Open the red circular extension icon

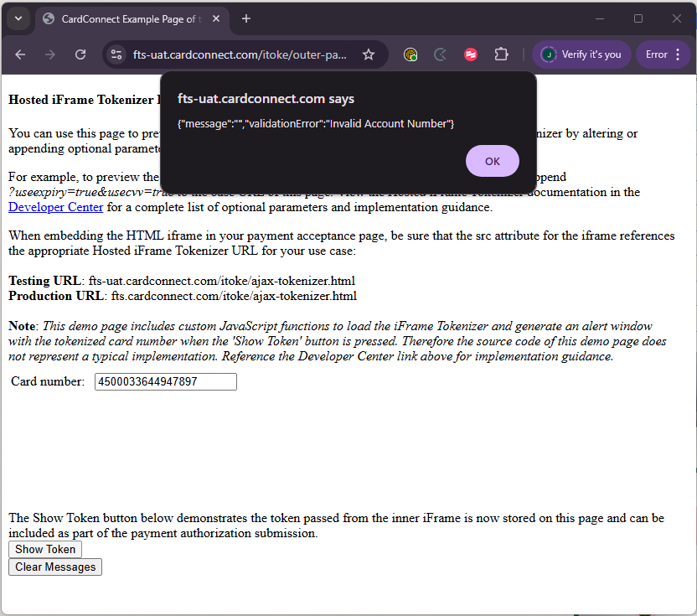click(x=470, y=54)
